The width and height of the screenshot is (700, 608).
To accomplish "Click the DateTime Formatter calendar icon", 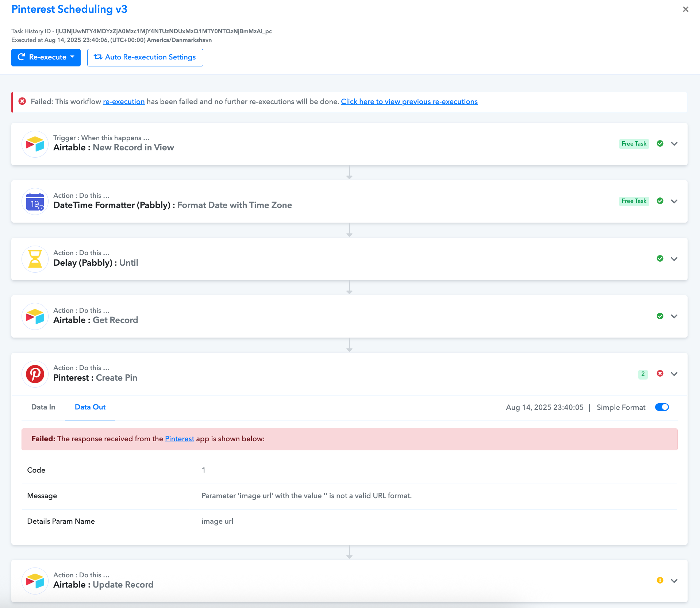I will click(x=35, y=201).
